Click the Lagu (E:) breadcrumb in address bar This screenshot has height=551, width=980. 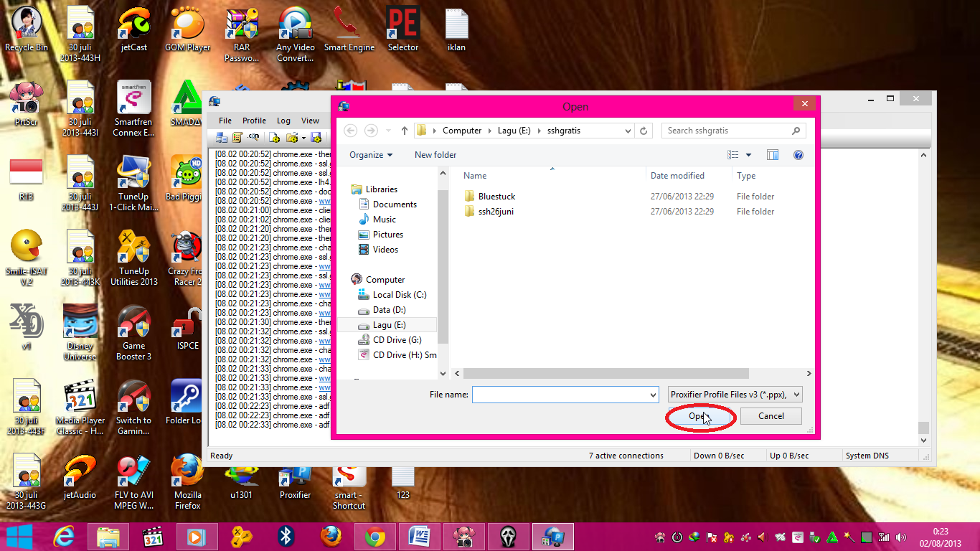[515, 131]
